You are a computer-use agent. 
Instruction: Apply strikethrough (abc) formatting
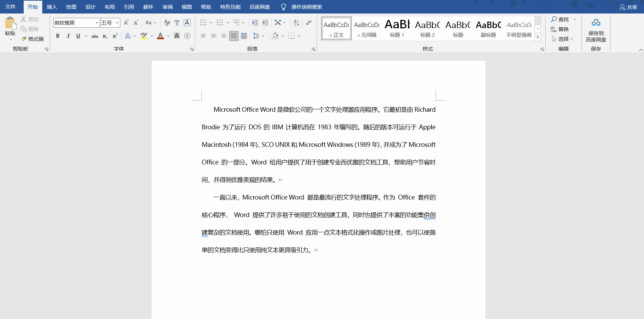coord(95,36)
